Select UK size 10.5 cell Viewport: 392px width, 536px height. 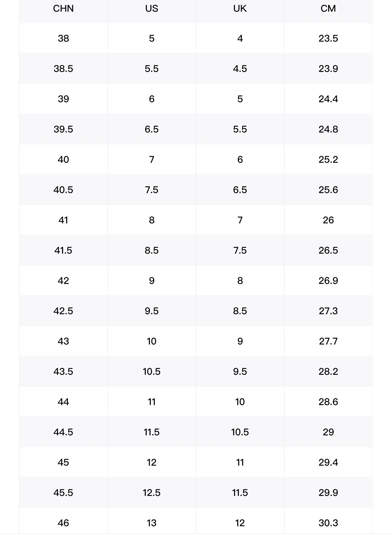(x=240, y=432)
